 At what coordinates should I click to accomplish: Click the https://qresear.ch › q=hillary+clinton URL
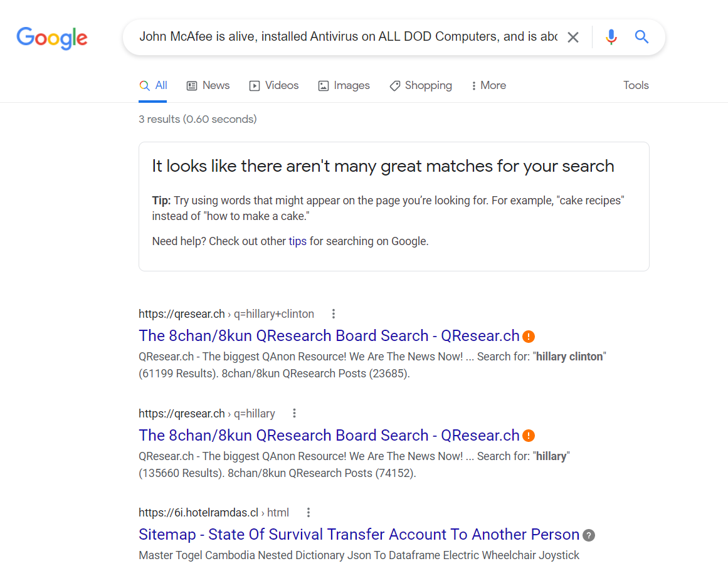click(226, 314)
